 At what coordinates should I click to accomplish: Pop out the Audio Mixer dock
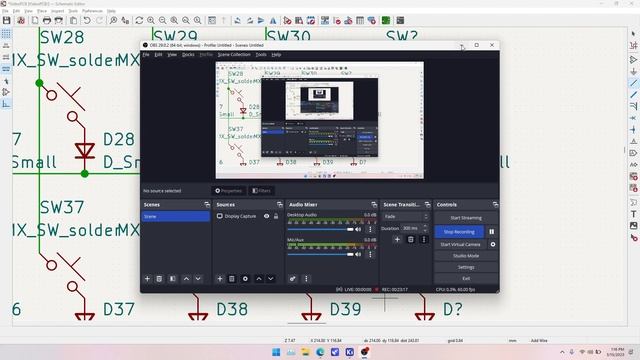point(374,204)
